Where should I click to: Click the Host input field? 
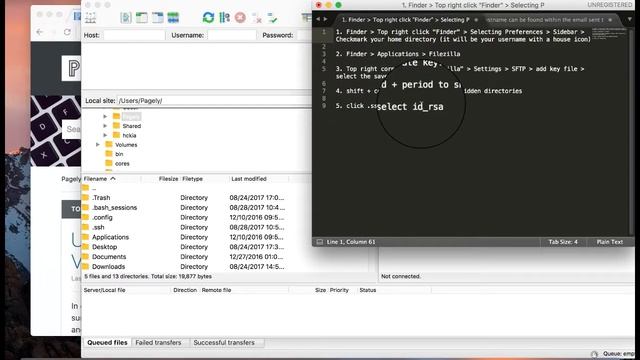pyautogui.click(x=134, y=36)
